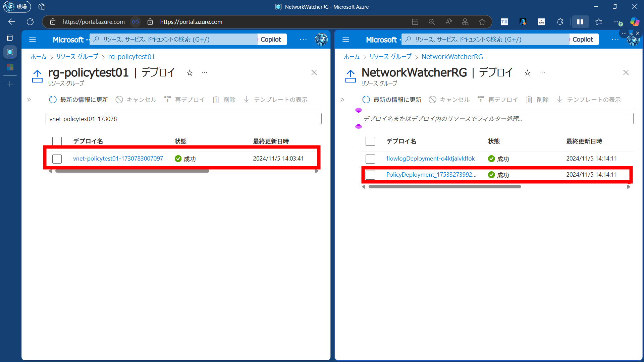Check the vnet-policytest01 deployment row checkbox
Image resolution: width=644 pixels, height=362 pixels.
click(x=57, y=159)
